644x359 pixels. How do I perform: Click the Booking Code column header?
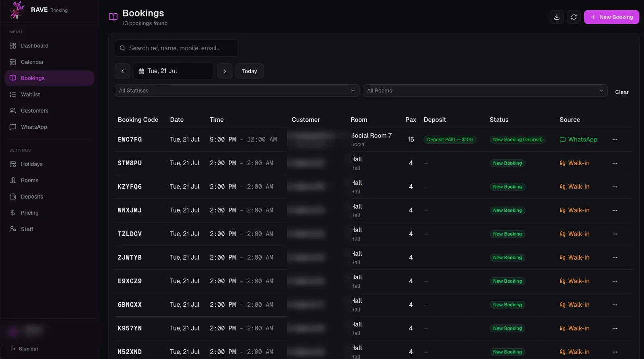[138, 120]
